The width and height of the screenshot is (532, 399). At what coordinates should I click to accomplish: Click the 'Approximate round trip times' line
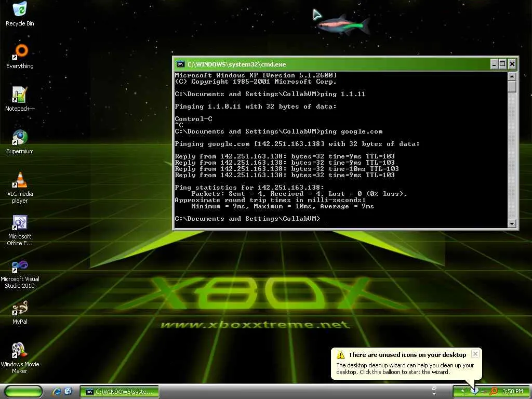tap(270, 200)
